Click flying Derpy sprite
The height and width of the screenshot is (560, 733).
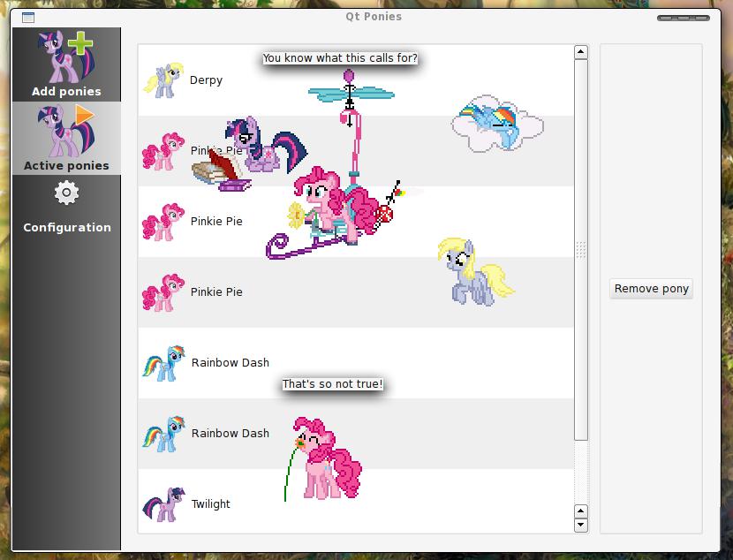(476, 272)
